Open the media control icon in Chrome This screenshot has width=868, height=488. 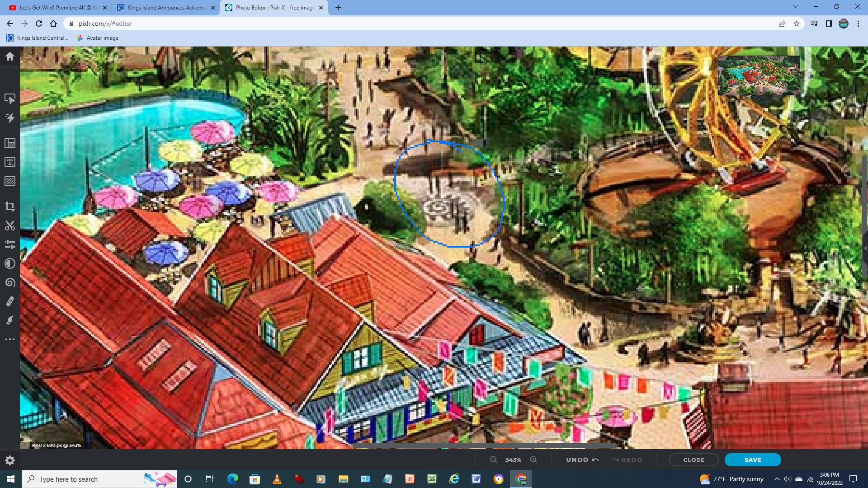coord(814,23)
